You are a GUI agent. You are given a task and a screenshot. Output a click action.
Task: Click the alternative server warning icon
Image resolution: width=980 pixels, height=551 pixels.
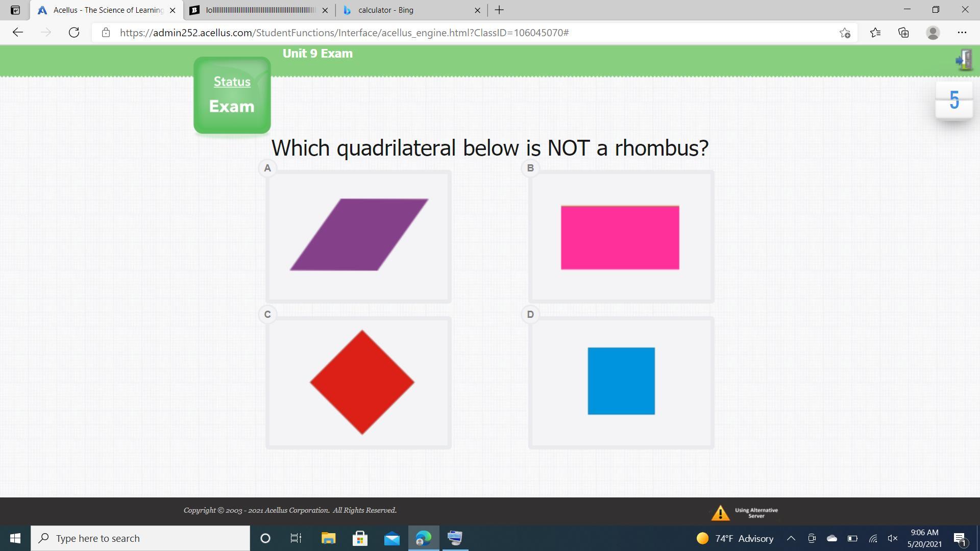[x=720, y=513]
